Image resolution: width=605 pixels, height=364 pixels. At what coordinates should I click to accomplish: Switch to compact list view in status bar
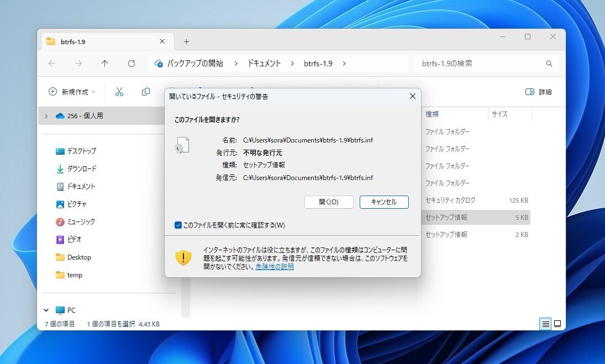coord(545,324)
